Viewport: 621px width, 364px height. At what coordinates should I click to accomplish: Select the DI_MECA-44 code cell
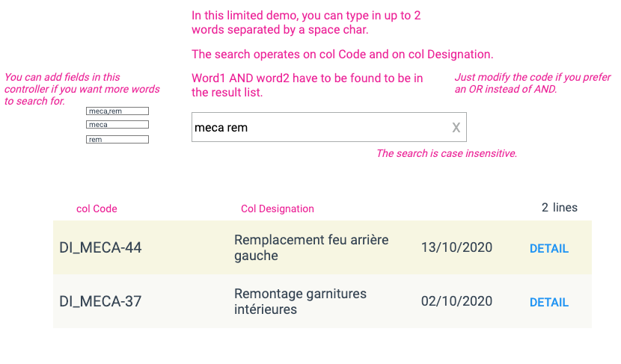point(100,247)
